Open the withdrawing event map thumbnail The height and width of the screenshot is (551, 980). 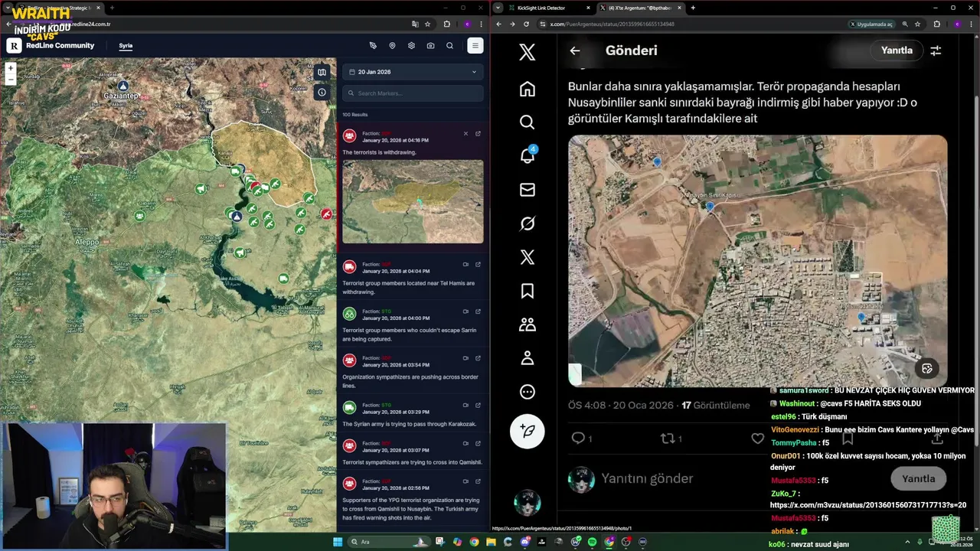413,201
